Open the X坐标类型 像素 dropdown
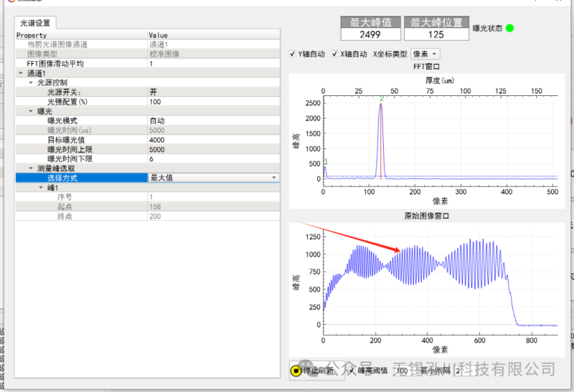The image size is (574, 392). tap(425, 54)
